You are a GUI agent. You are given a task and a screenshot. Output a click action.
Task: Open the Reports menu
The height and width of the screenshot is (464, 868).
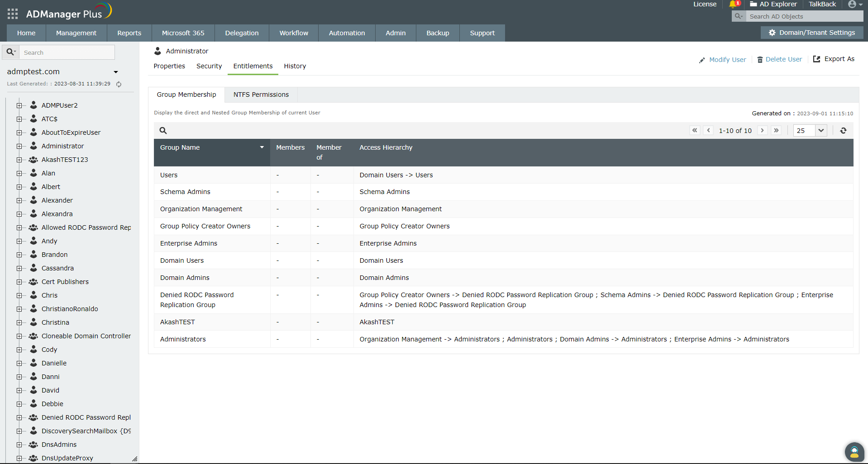pyautogui.click(x=129, y=33)
